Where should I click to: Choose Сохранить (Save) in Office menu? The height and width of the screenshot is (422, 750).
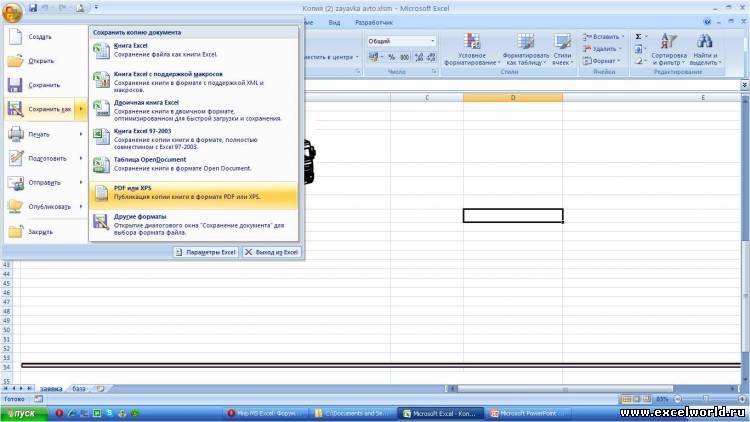coord(45,85)
